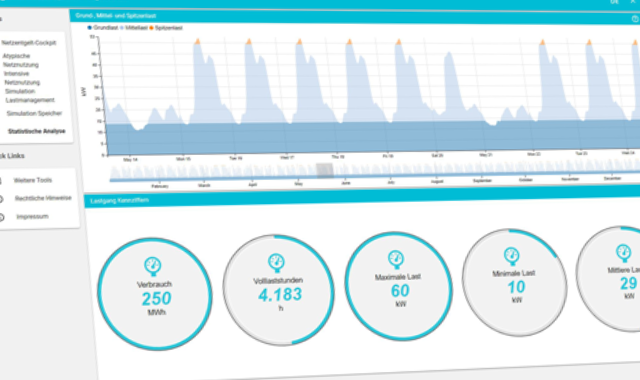Toggle Spitzenlast series via its legend label
Screen dimensions: 640x380
point(169,28)
